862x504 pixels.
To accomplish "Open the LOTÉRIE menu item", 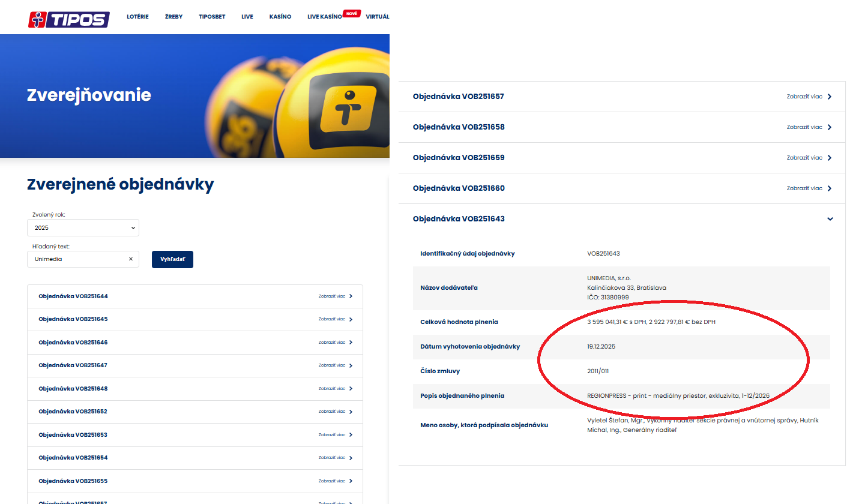I will [x=137, y=17].
